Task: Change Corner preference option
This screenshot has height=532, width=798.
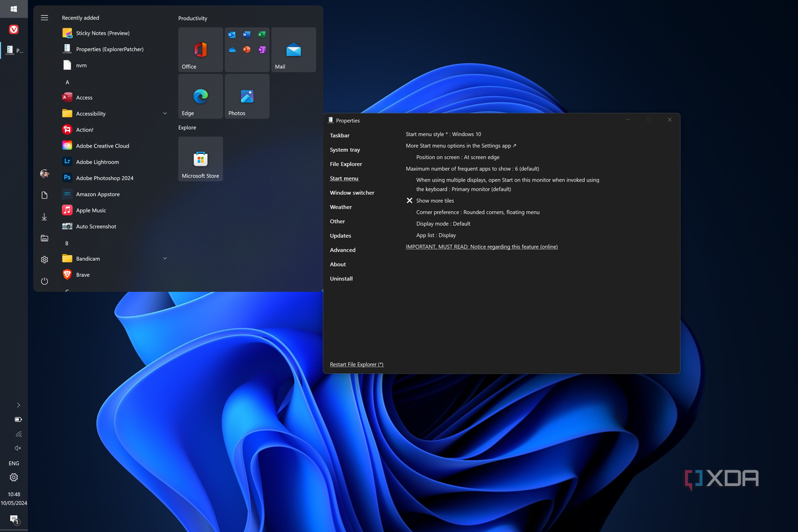Action: (478, 212)
